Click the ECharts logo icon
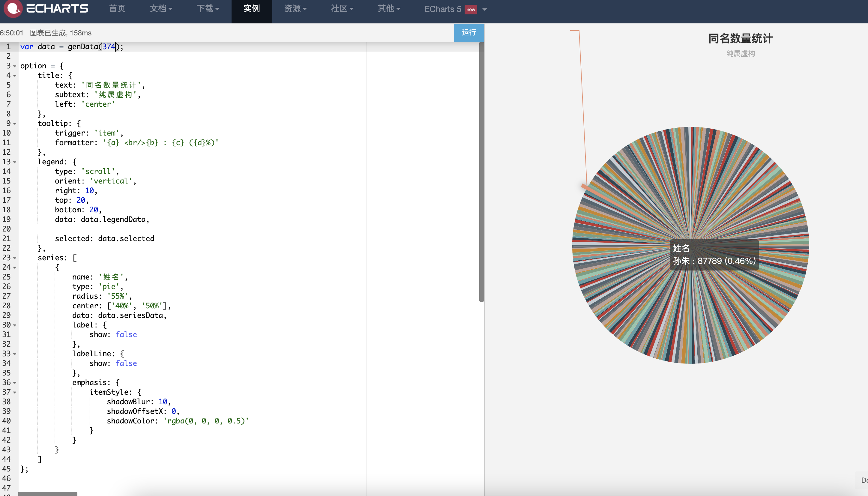868x496 pixels. [x=13, y=8]
